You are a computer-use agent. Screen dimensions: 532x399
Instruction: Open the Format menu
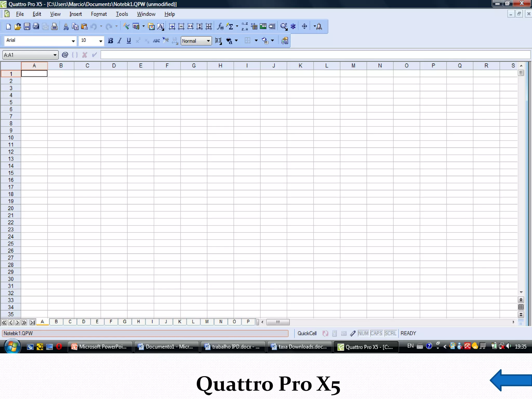click(x=99, y=14)
